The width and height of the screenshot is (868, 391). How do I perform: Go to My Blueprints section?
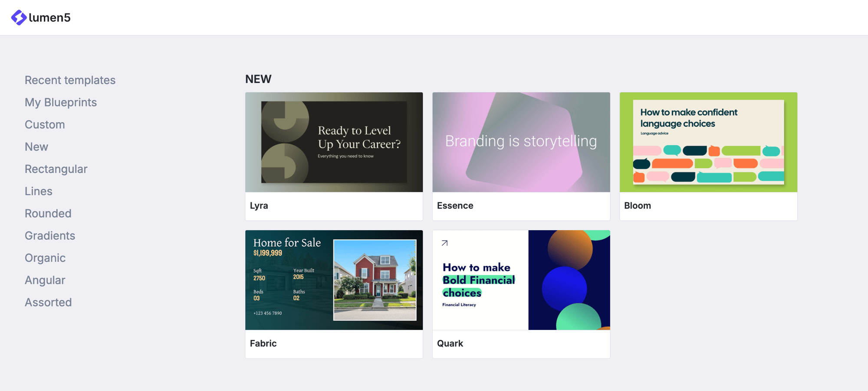tap(61, 102)
